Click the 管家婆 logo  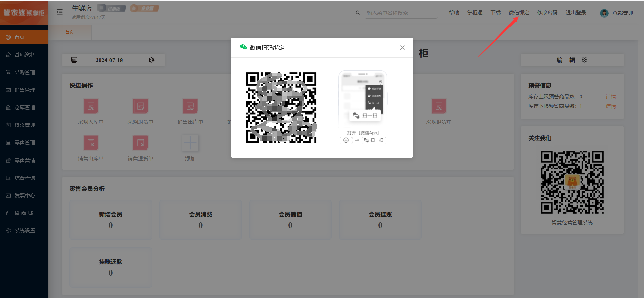[x=24, y=13]
